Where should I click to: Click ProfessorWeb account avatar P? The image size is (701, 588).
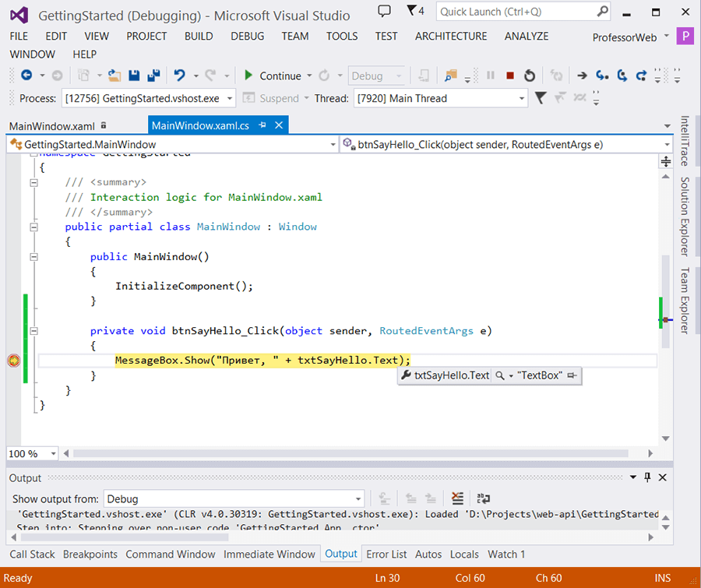coord(685,37)
